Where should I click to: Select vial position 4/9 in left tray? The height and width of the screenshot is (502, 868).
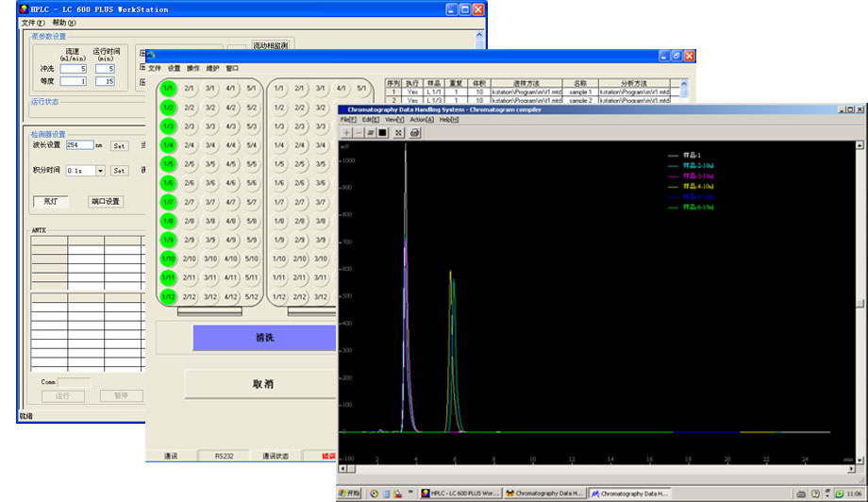point(231,240)
